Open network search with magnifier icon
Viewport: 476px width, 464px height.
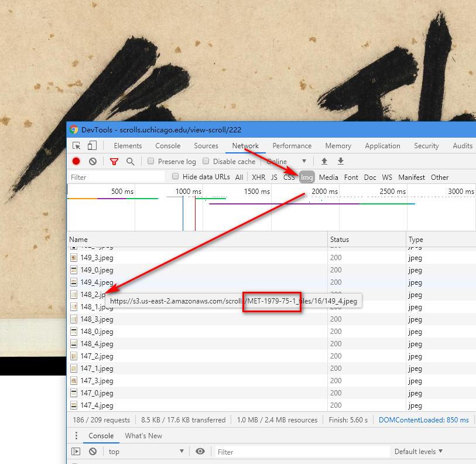pos(130,161)
